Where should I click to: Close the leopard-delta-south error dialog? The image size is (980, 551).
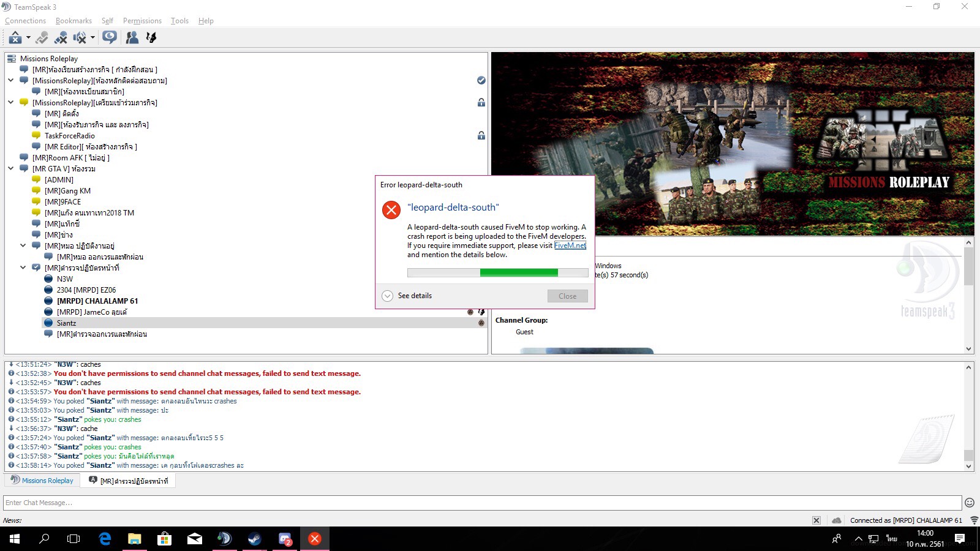(x=567, y=296)
